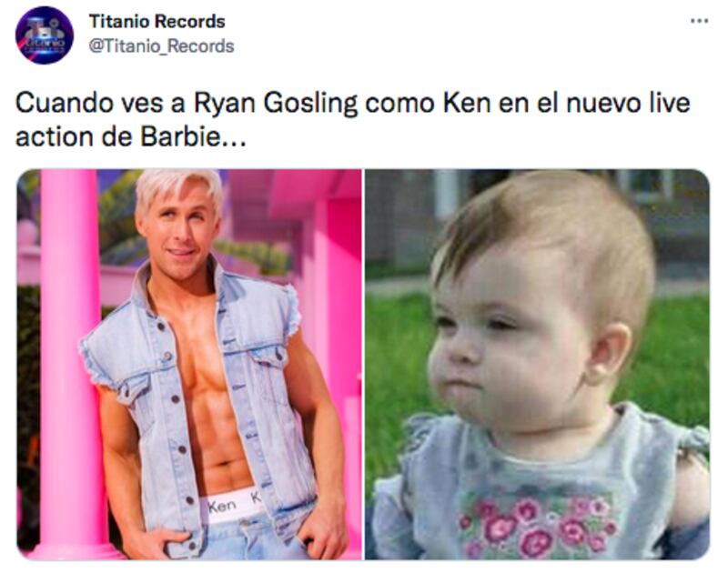Click the Titanio Records profile avatar

pyautogui.click(x=45, y=35)
